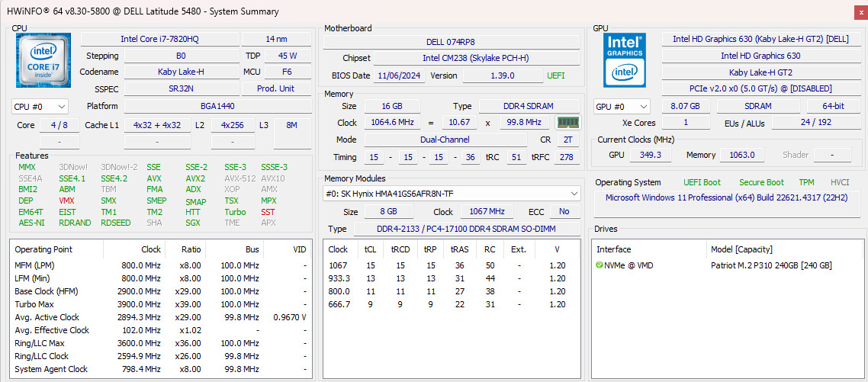Click the Intel HD Graphics 630 [DELL] field
The image size is (868, 382).
click(760, 40)
